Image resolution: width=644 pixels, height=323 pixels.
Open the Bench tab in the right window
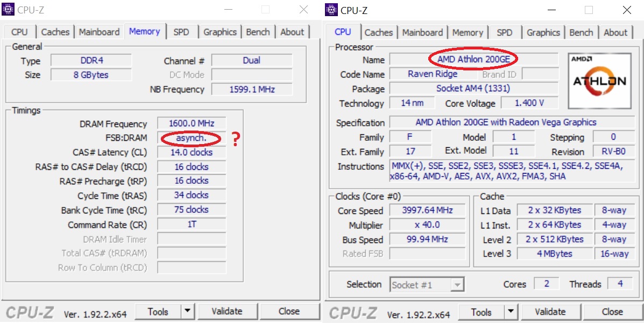(581, 32)
